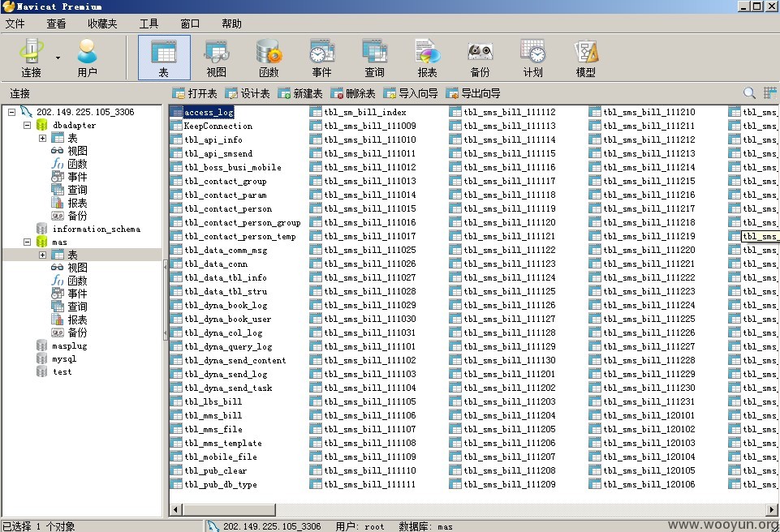Collapse the dbadapter database node

pyautogui.click(x=27, y=125)
